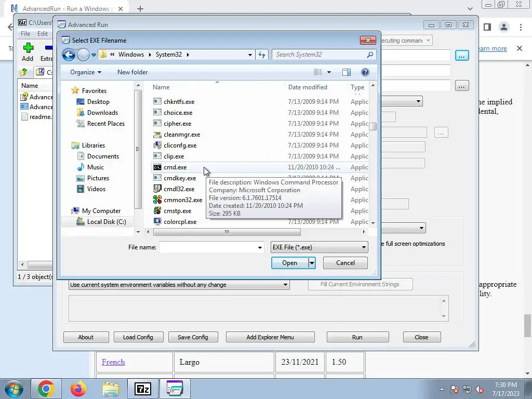532x399 pixels.
Task: Select the cmstp.exe icon
Action: pyautogui.click(x=157, y=211)
